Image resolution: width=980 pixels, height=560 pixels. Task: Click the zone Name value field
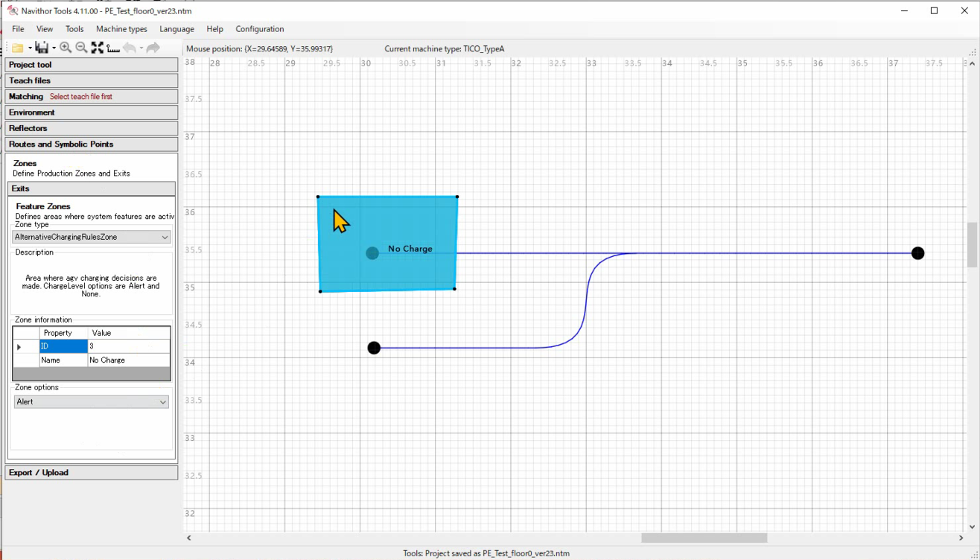pos(128,360)
